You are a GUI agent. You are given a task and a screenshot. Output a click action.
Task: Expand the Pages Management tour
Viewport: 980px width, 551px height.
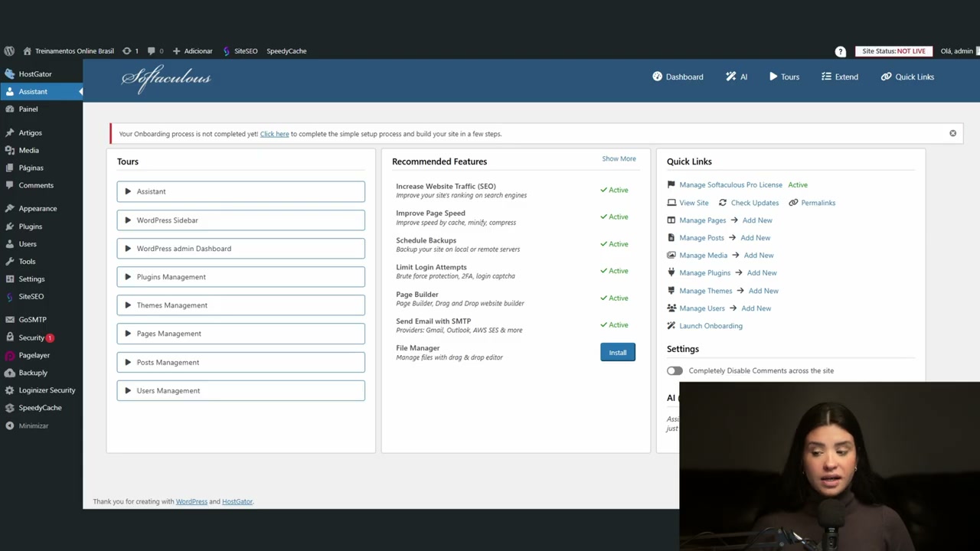coord(241,334)
